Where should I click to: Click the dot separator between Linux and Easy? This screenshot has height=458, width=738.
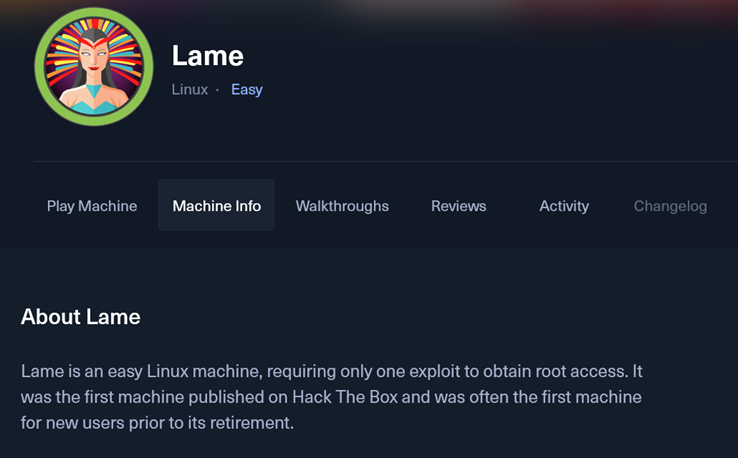point(218,89)
